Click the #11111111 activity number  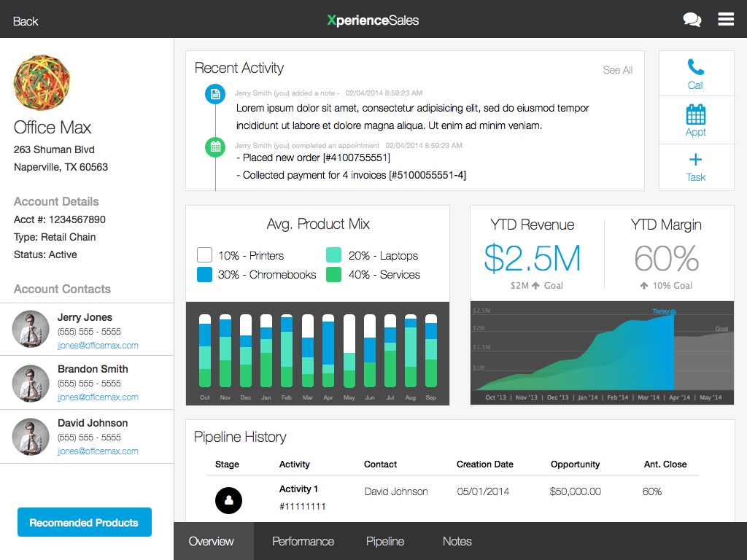[302, 507]
